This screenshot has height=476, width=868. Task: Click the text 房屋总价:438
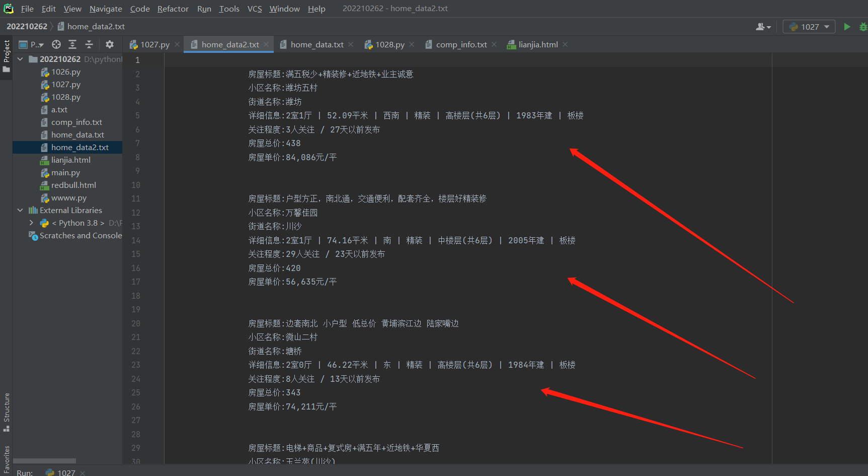[x=274, y=143]
